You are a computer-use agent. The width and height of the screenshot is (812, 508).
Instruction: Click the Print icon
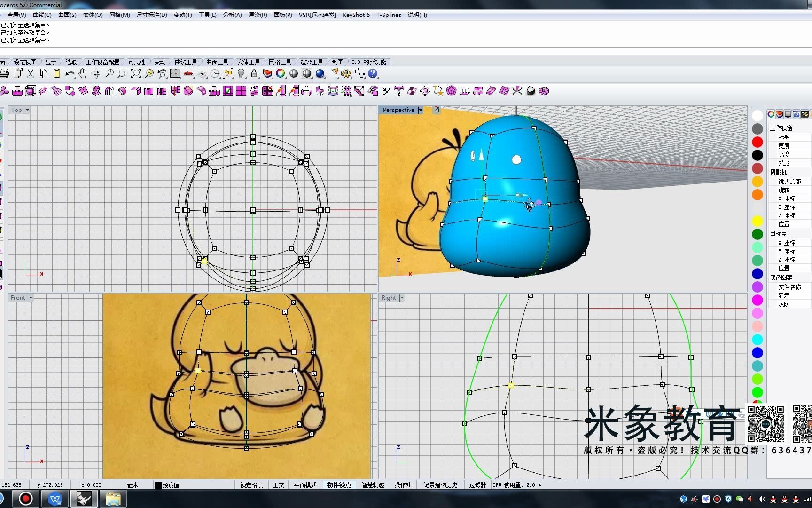click(x=6, y=74)
